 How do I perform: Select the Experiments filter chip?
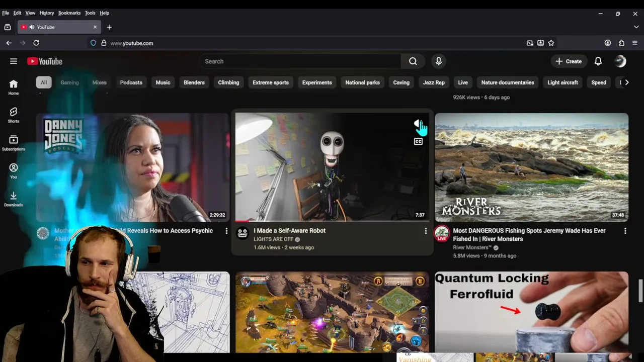click(317, 82)
